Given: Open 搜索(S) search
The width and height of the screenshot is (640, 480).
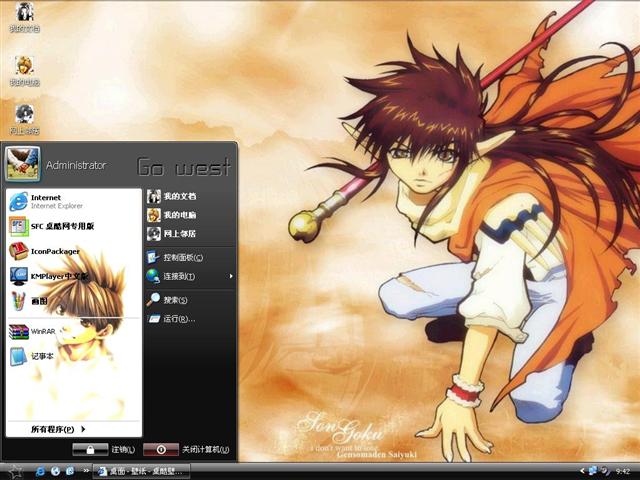Looking at the screenshot, I should [190, 300].
